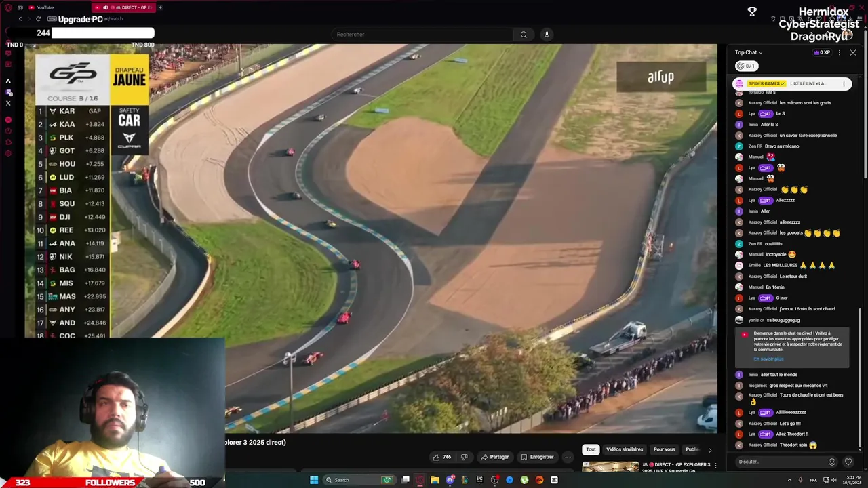
Task: Open Task View in the taskbar
Action: [x=406, y=480]
